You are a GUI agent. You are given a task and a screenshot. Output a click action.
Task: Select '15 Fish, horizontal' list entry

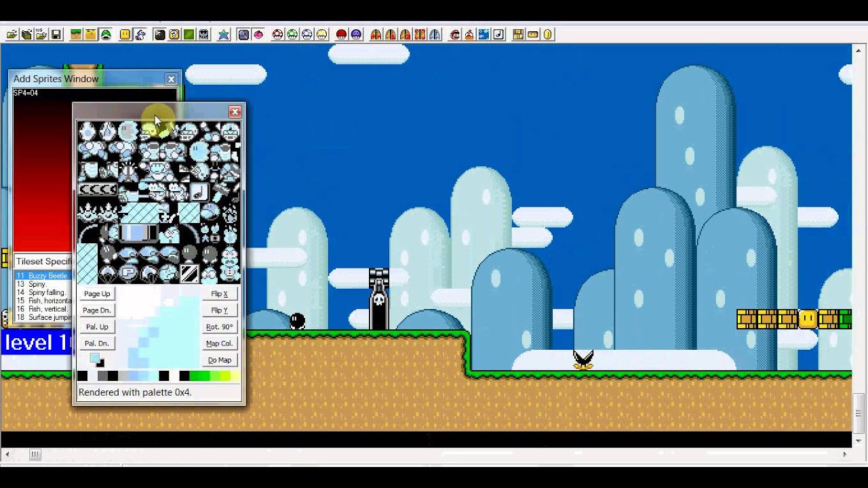coord(43,300)
